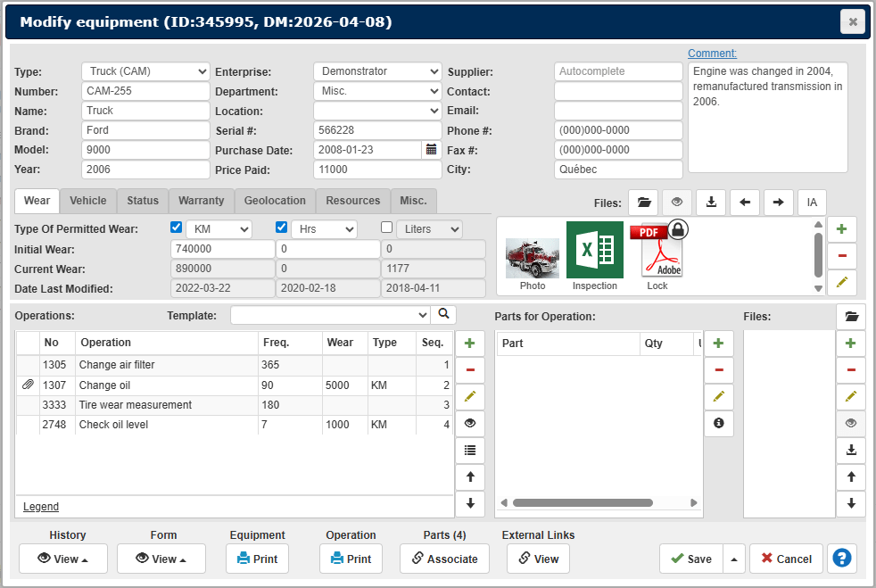Add a new operation with green plus
876x588 pixels.
[470, 344]
